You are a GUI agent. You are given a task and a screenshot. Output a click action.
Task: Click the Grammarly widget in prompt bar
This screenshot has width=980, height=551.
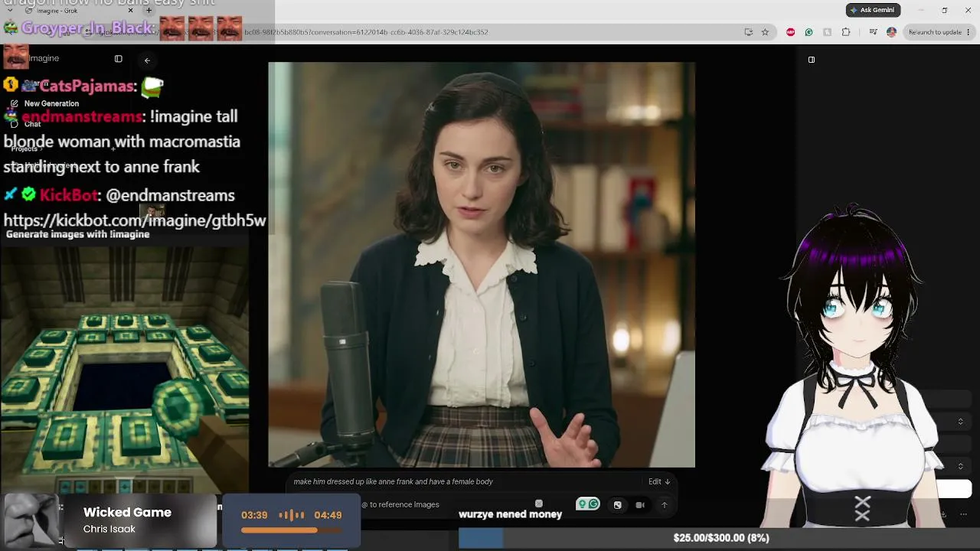(588, 504)
